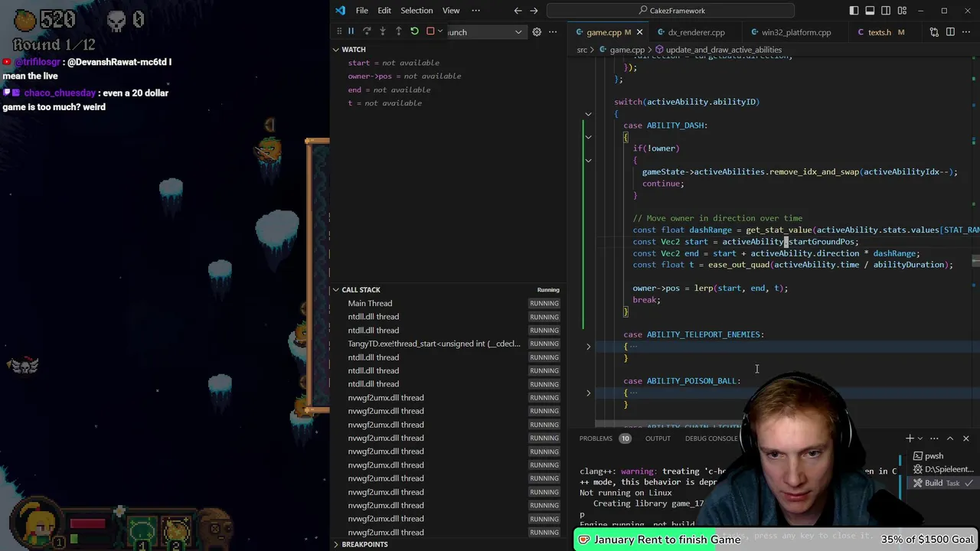This screenshot has width=980, height=551.
Task: Click the Step Over debug icon
Action: pyautogui.click(x=367, y=31)
